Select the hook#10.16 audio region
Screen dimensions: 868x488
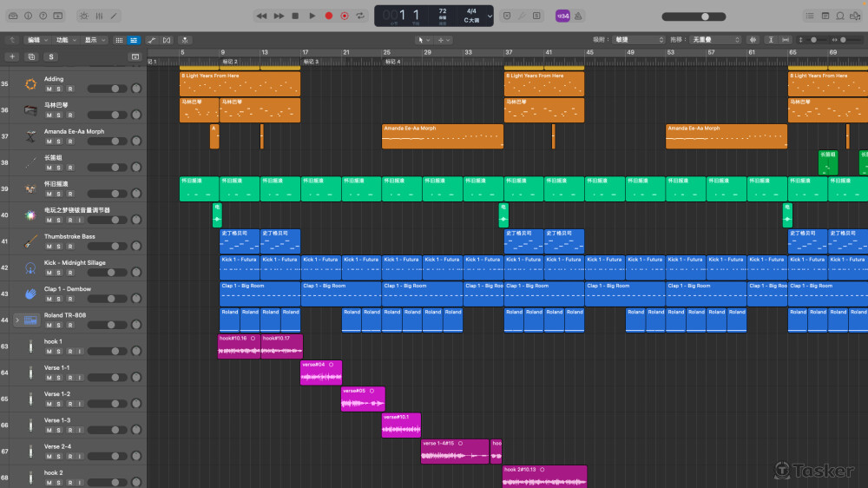tap(239, 346)
